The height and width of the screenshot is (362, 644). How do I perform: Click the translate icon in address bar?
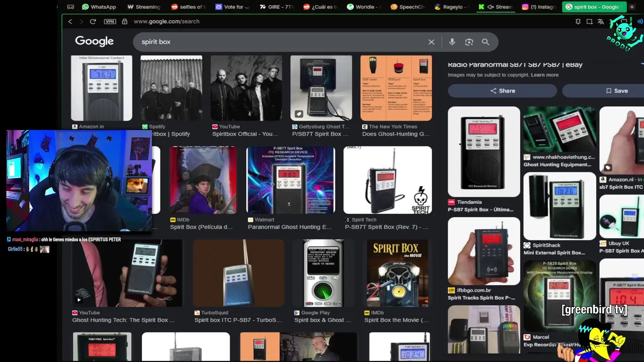(x=600, y=22)
